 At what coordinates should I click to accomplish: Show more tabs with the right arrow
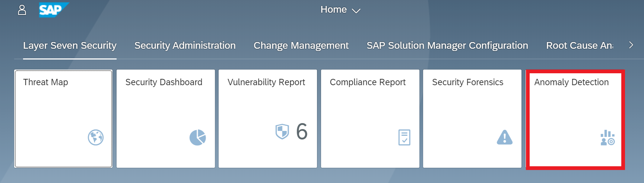point(631,45)
